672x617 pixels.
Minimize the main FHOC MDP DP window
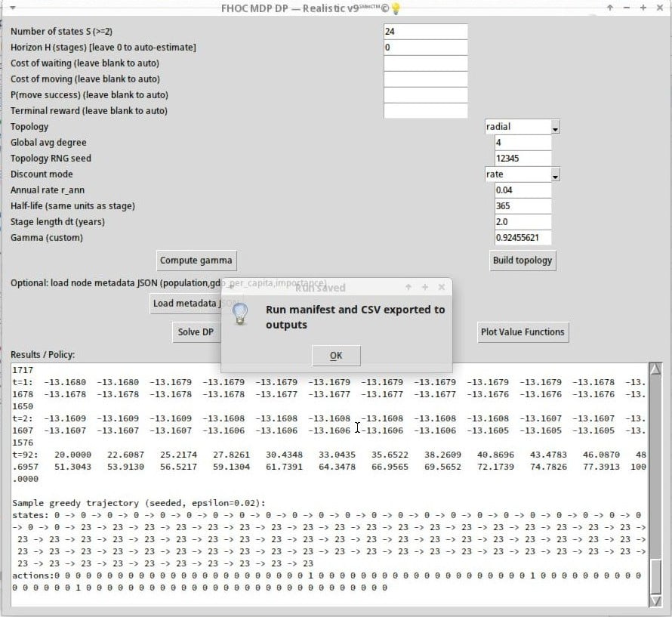[x=627, y=8]
